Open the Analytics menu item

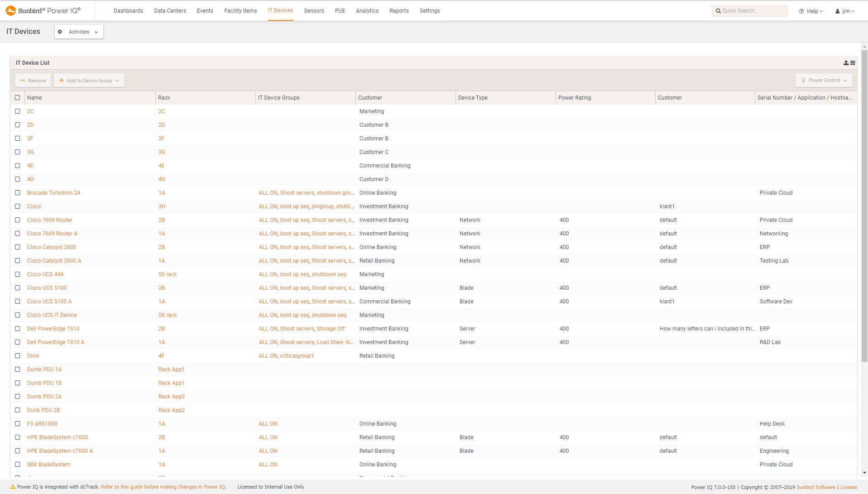367,10
